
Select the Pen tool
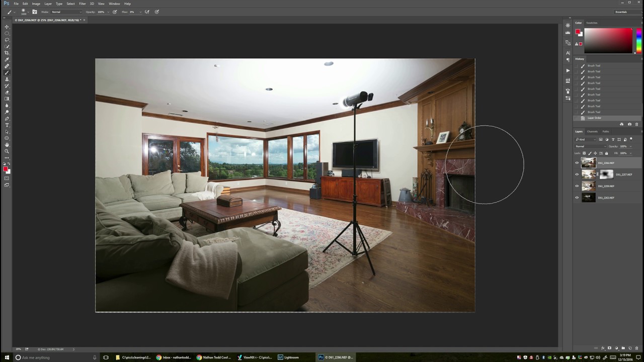7,118
